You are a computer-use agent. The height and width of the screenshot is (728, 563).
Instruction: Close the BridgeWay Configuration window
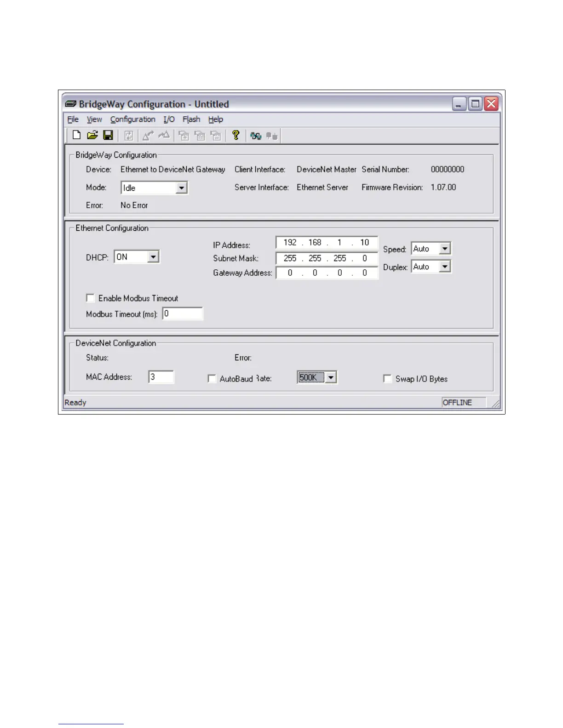[491, 104]
